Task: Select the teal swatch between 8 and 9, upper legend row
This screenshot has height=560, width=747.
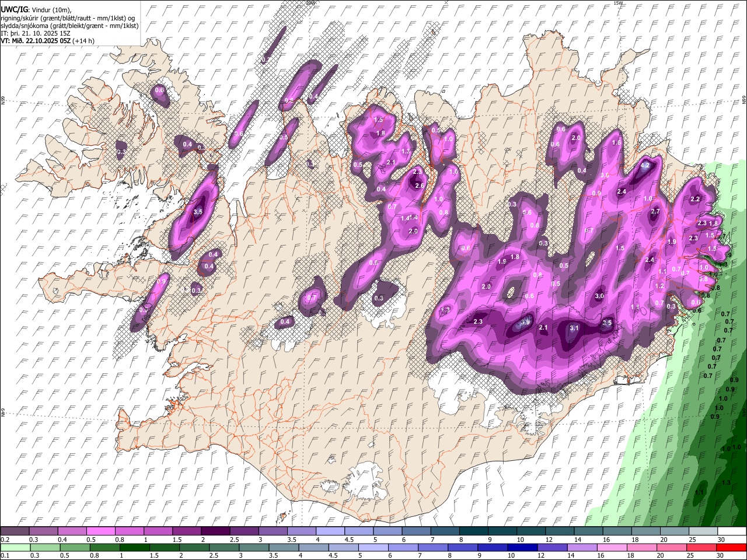Action: tap(473, 531)
